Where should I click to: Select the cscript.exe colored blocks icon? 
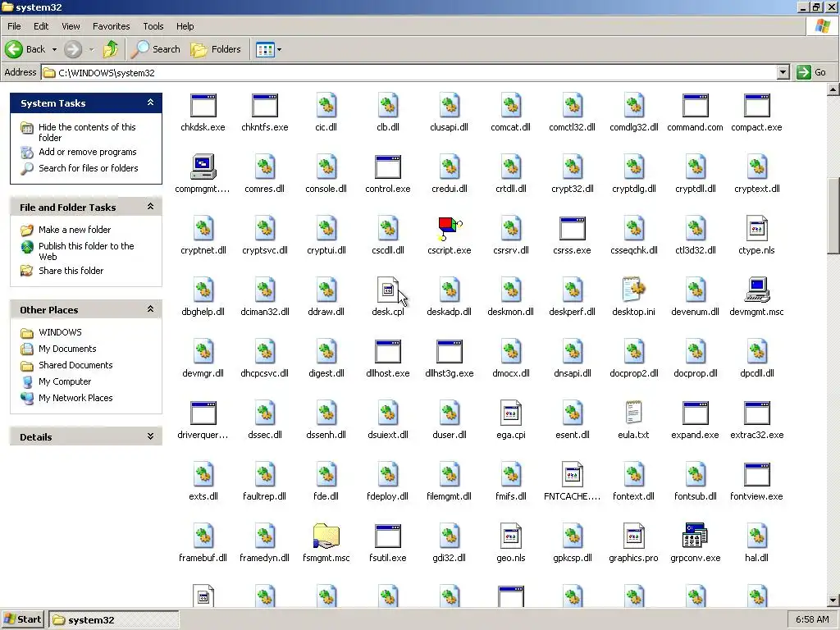[450, 229]
